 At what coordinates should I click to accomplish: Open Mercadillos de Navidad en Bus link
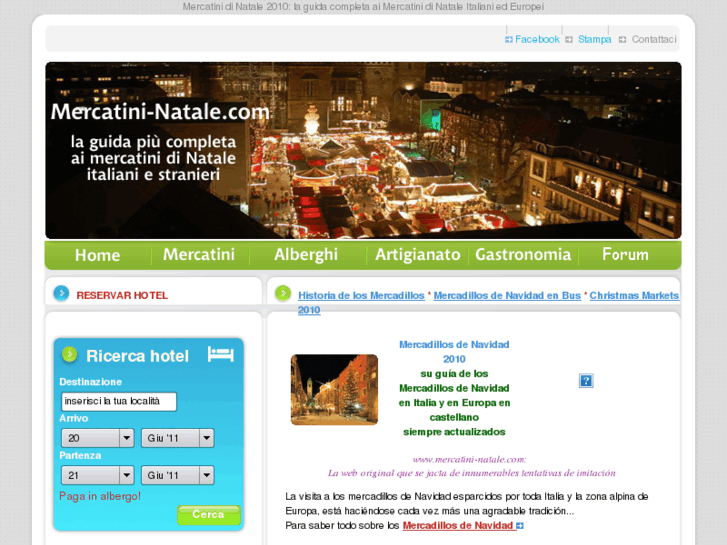tap(507, 295)
